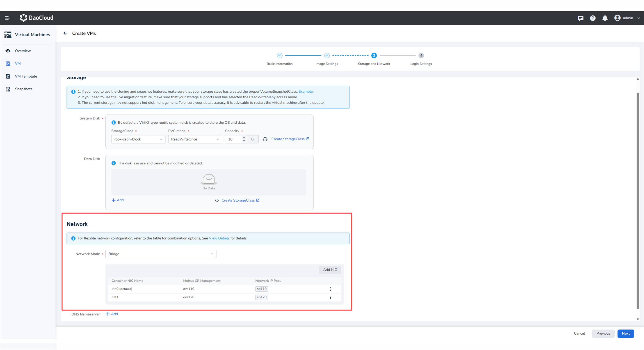Image resolution: width=644 pixels, height=350 pixels.
Task: Open Snapshots in the sidebar
Action: point(23,89)
